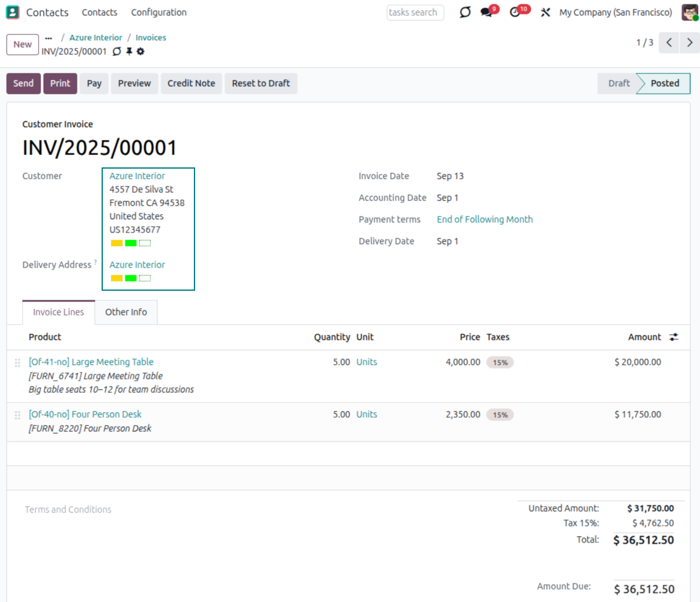Viewport: 700px width, 602px height.
Task: Open the next record with right arrow
Action: [x=689, y=43]
